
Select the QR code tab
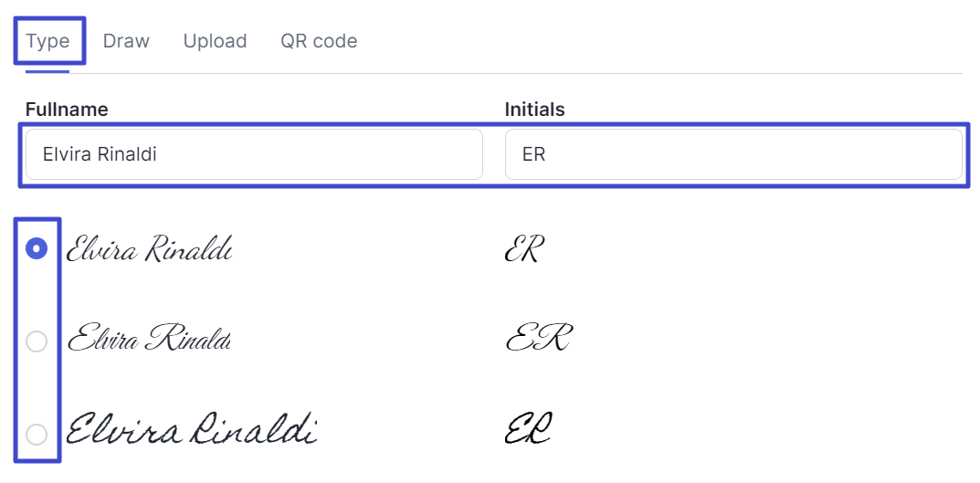319,41
